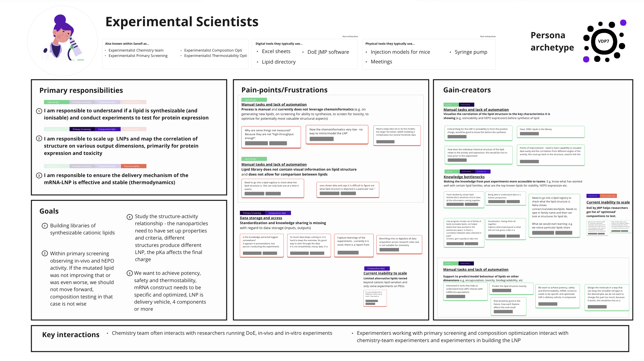Click the 'Predict the lipid structure toxicity' note
The height and width of the screenshot is (361, 644).
[512, 289]
